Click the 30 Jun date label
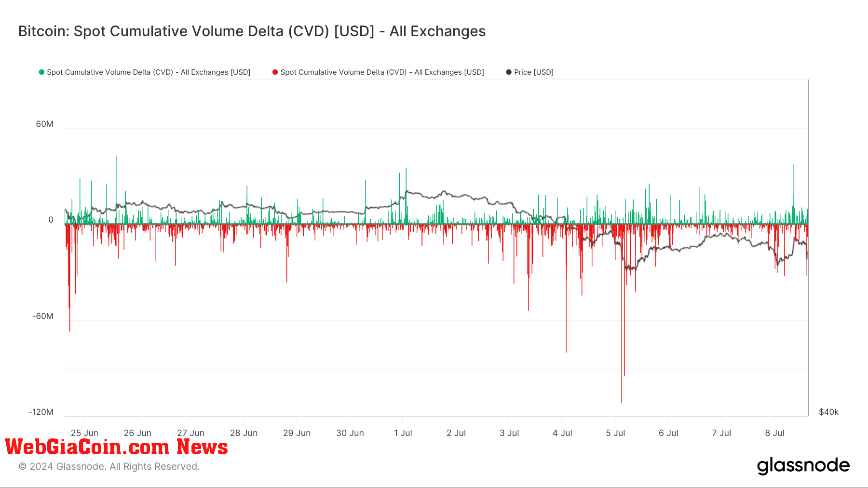Image resolution: width=868 pixels, height=488 pixels. click(x=350, y=433)
